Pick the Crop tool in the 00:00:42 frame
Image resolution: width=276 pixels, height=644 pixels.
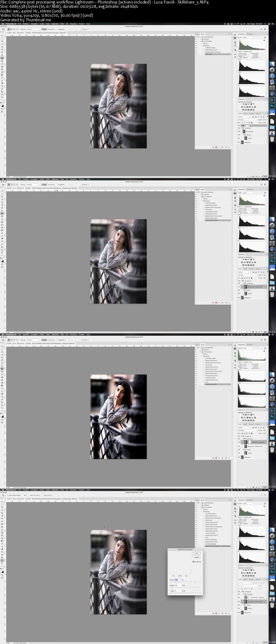[x=2, y=47]
